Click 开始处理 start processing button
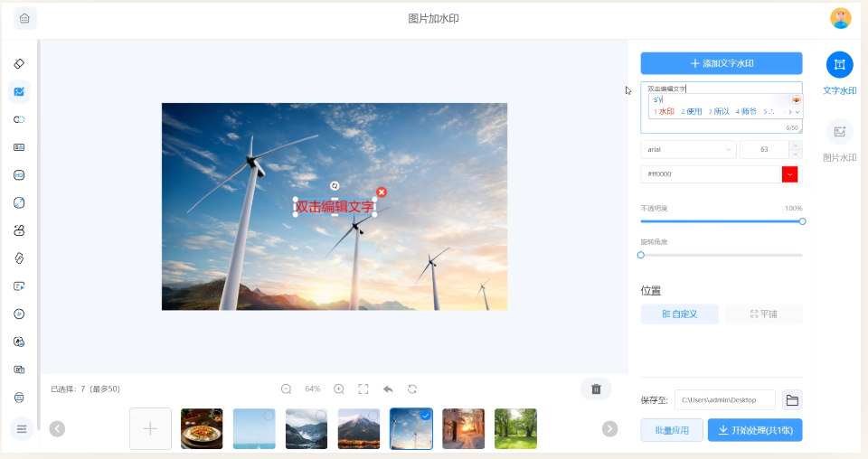This screenshot has width=868, height=459. click(x=755, y=430)
